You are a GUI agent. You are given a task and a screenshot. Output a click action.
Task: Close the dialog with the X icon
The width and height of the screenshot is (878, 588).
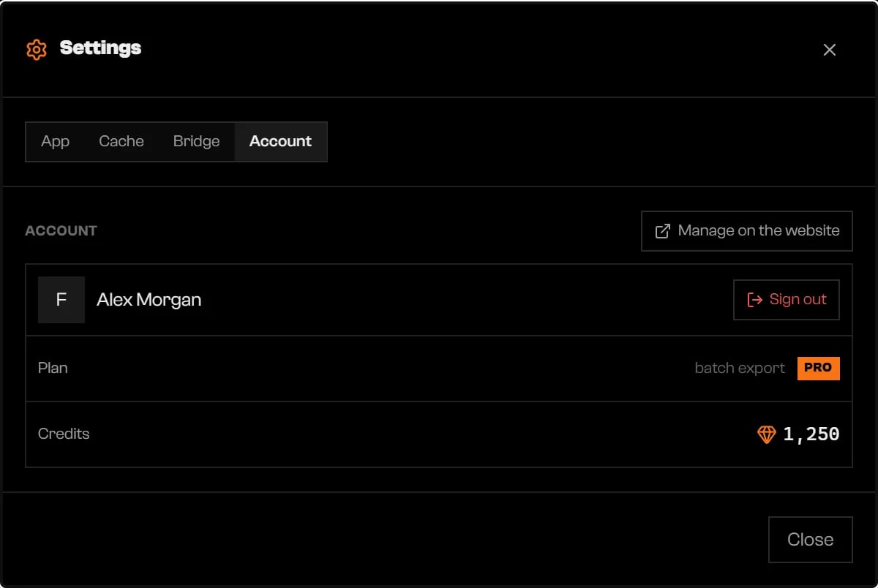click(829, 50)
